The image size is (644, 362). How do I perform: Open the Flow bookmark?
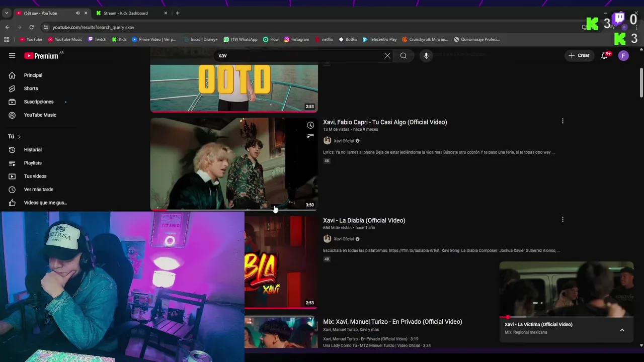pos(271,39)
